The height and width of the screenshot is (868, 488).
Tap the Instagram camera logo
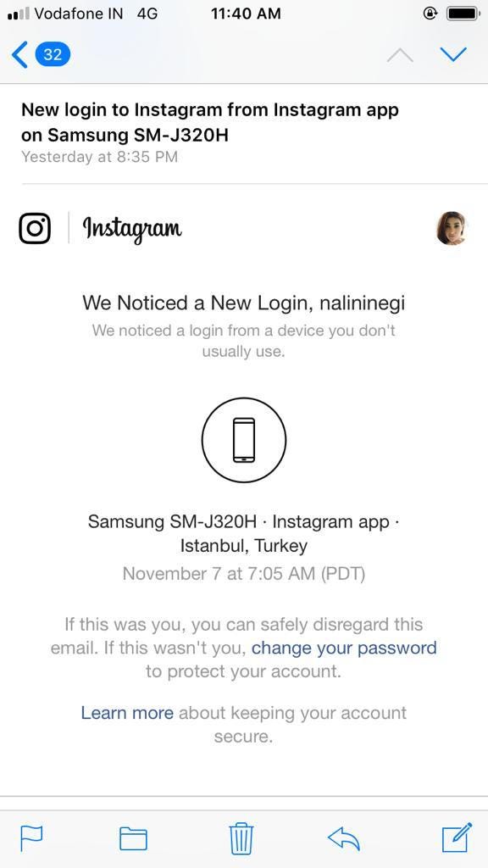[x=35, y=228]
